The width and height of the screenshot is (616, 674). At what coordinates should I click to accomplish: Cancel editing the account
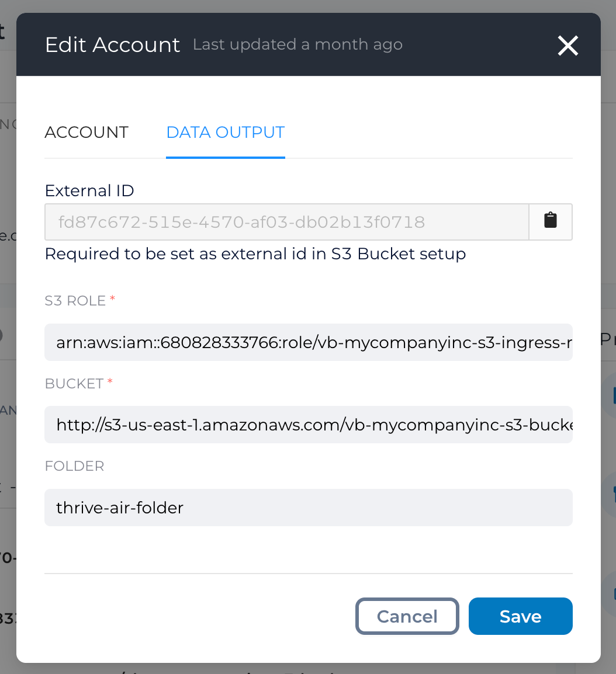click(407, 616)
